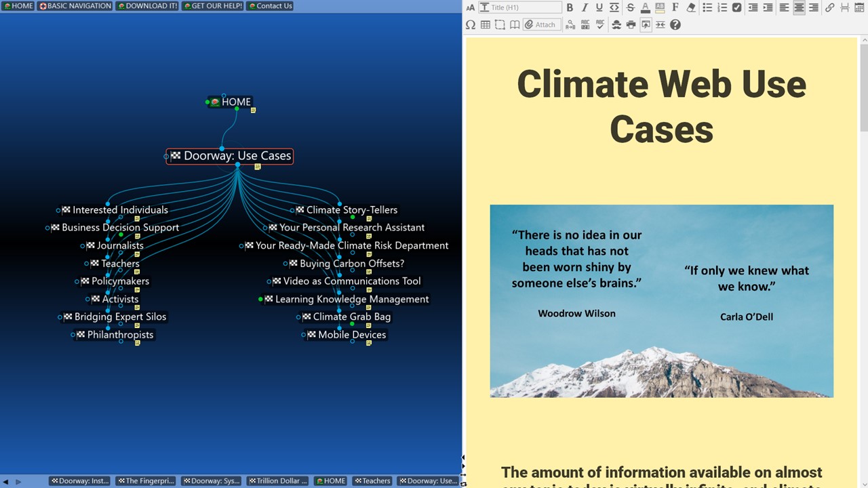This screenshot has width=868, height=488.
Task: Open the GET OUR HELP! pin
Action: pyautogui.click(x=212, y=6)
